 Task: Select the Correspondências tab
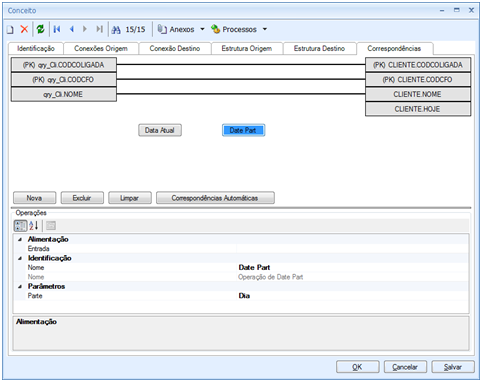pos(394,48)
